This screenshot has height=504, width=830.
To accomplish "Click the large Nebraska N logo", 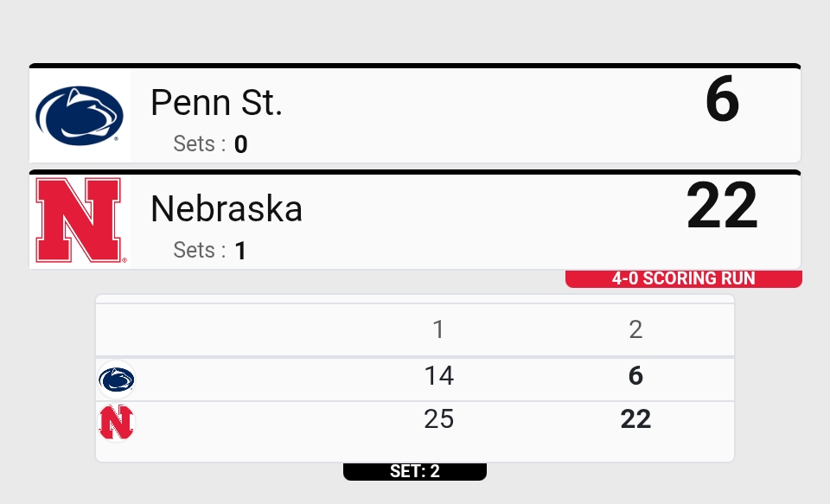I will click(x=80, y=221).
